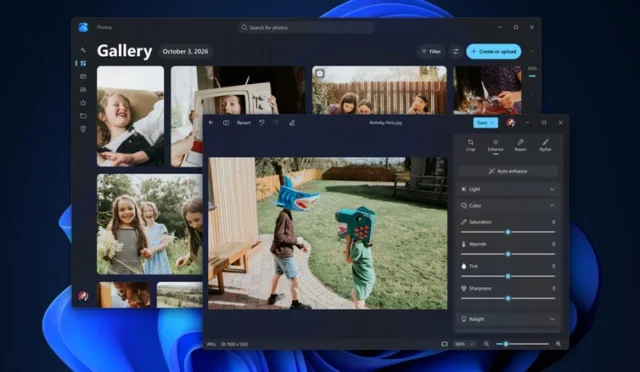
Task: Open the view options icon beside Filter
Action: pos(456,51)
